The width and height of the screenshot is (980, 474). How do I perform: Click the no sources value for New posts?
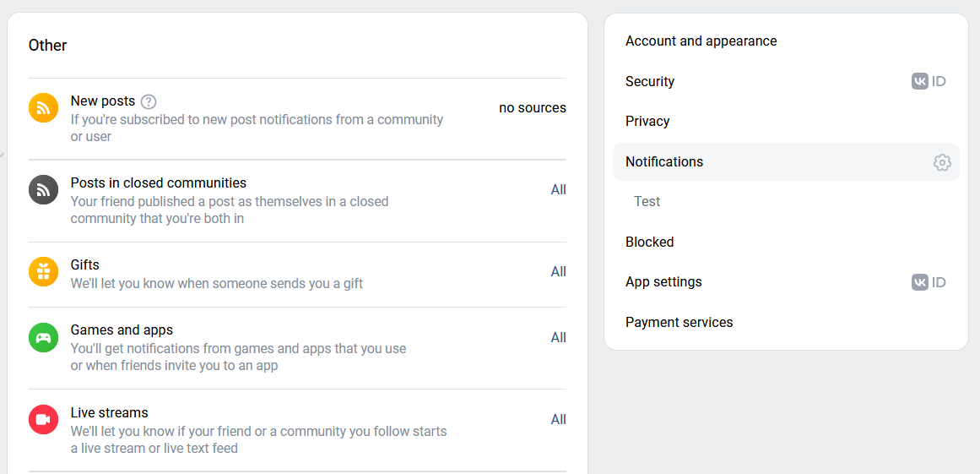[533, 107]
